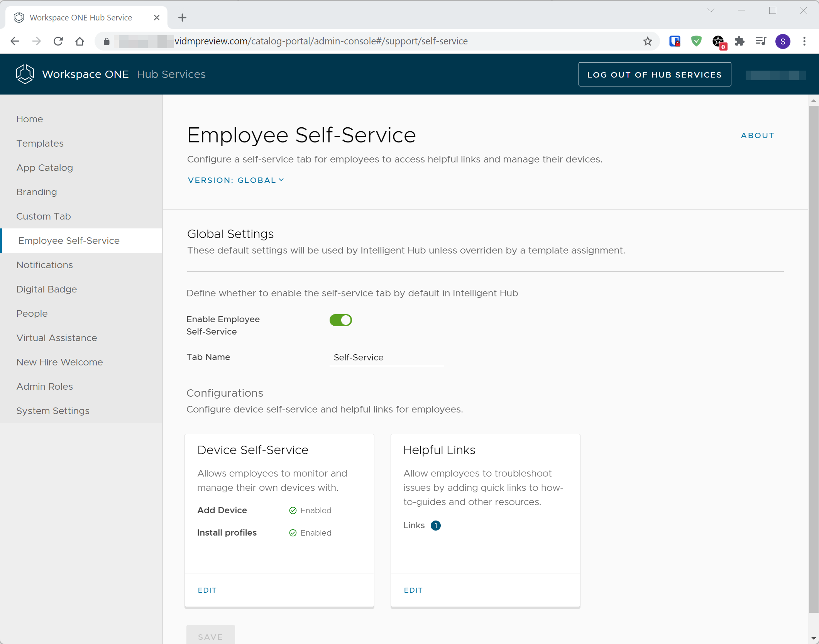This screenshot has height=644, width=819.
Task: Click Log Out of Hub Services button
Action: coord(655,74)
